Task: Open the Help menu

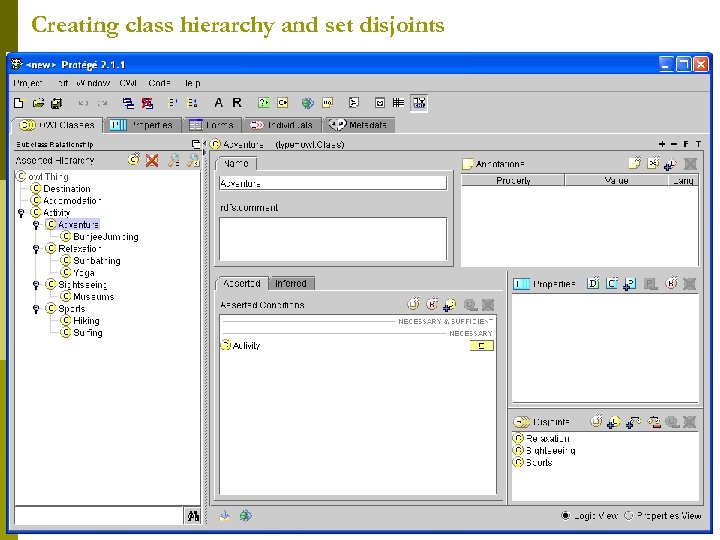Action: tap(193, 83)
